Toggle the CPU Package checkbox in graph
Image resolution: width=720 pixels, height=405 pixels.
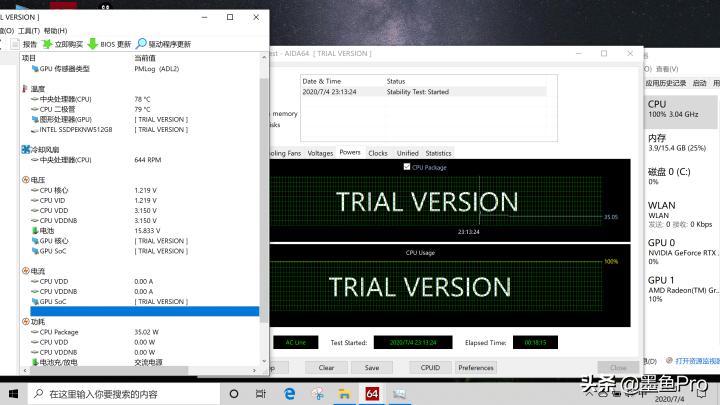407,167
